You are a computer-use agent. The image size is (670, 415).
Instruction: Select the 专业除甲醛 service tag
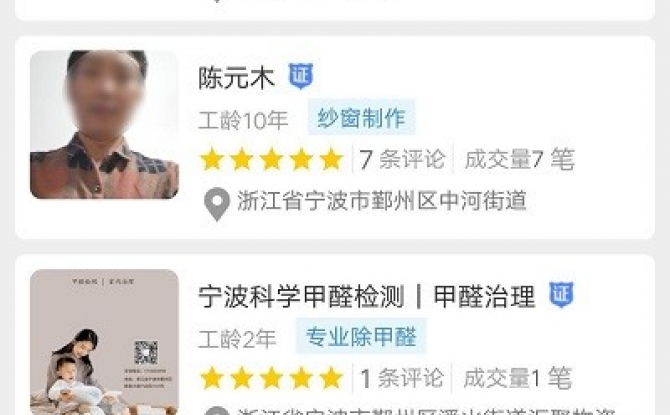pos(361,336)
